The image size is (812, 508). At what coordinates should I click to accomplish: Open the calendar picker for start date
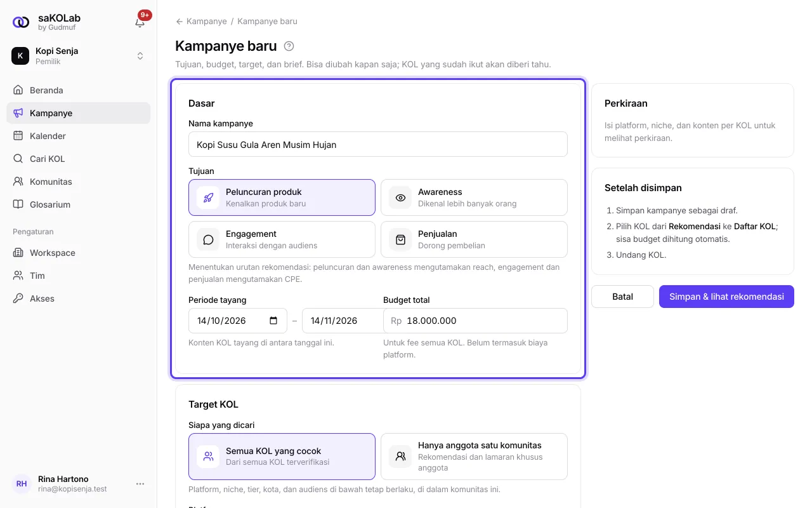[x=273, y=321]
